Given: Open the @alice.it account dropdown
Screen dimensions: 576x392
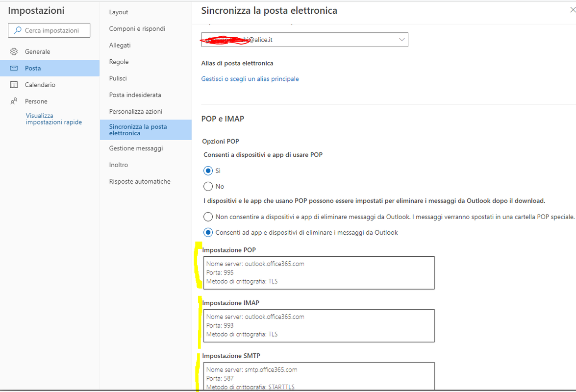Looking at the screenshot, I should (304, 40).
